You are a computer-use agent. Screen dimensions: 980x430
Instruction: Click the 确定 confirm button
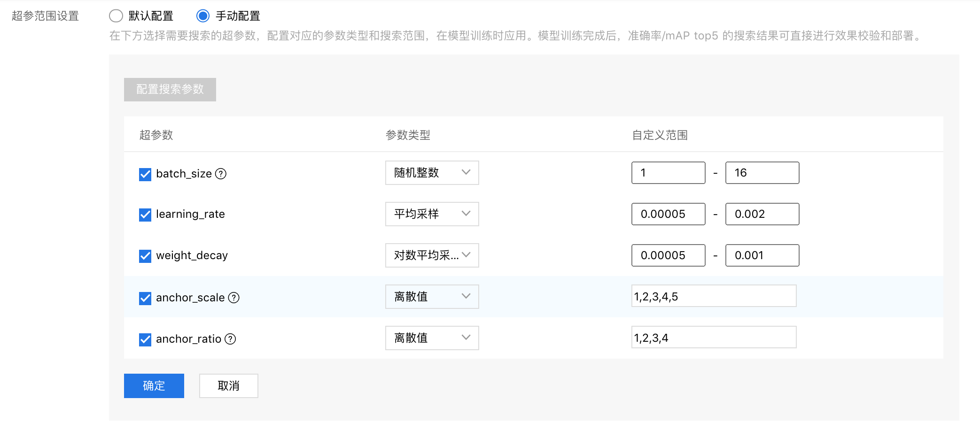(x=154, y=386)
